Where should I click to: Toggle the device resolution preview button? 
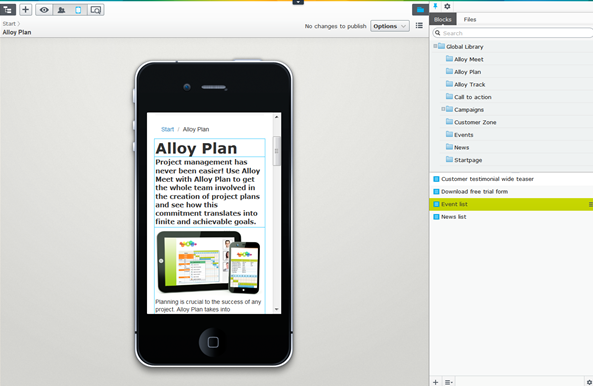pos(78,10)
